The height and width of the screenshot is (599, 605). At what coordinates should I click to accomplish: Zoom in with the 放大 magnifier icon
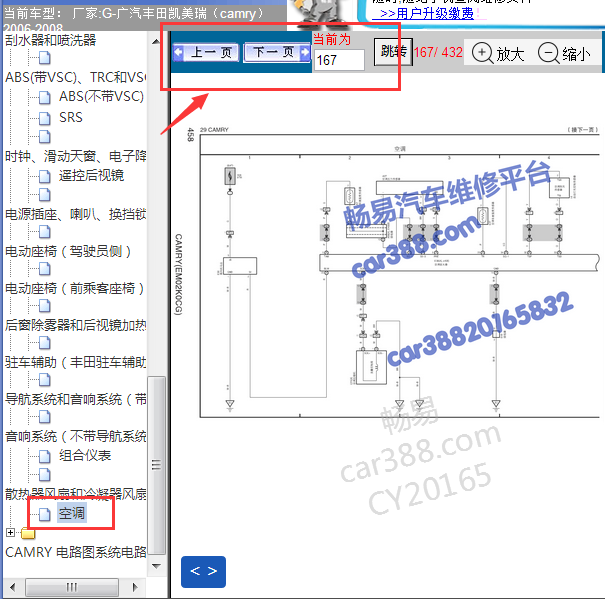[x=482, y=52]
